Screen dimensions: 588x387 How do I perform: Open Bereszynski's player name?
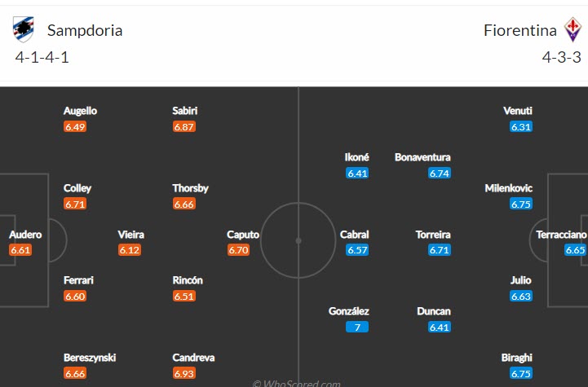90,357
